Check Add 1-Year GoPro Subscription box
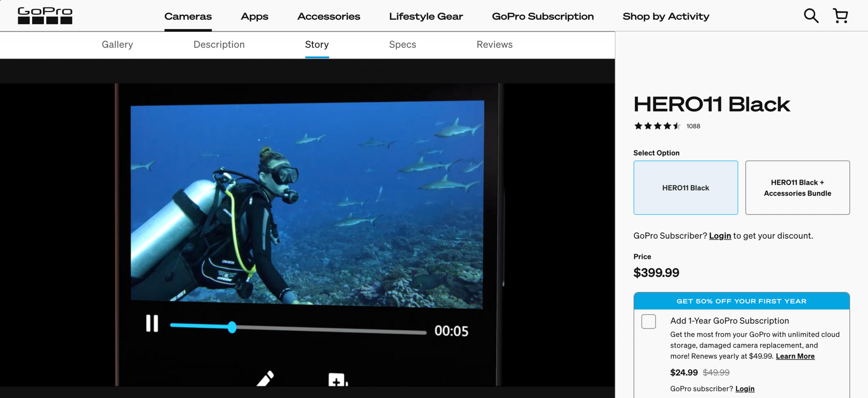This screenshot has width=868, height=398. (x=648, y=321)
